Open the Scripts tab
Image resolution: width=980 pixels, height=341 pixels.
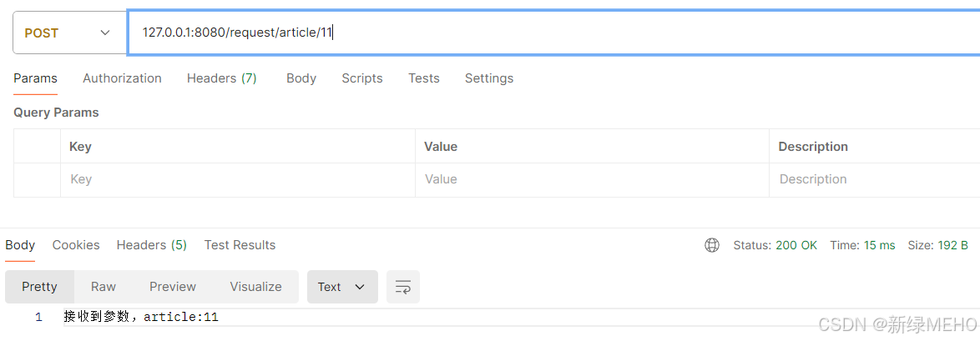click(362, 78)
